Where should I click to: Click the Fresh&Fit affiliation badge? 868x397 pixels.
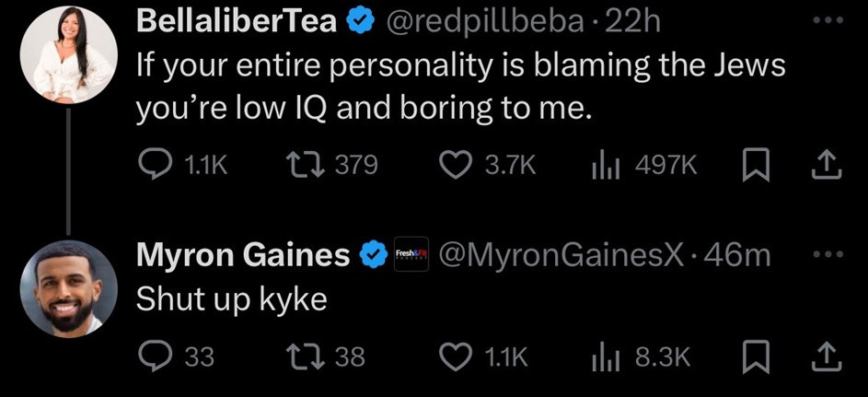[409, 255]
